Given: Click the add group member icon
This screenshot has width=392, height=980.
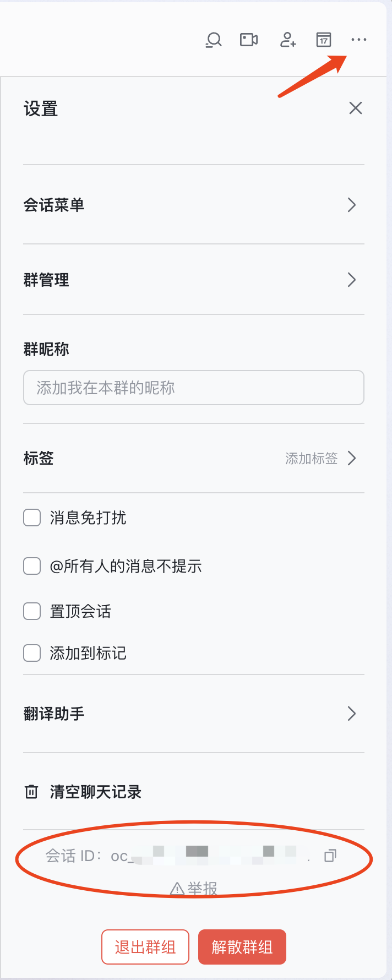Looking at the screenshot, I should [x=288, y=40].
